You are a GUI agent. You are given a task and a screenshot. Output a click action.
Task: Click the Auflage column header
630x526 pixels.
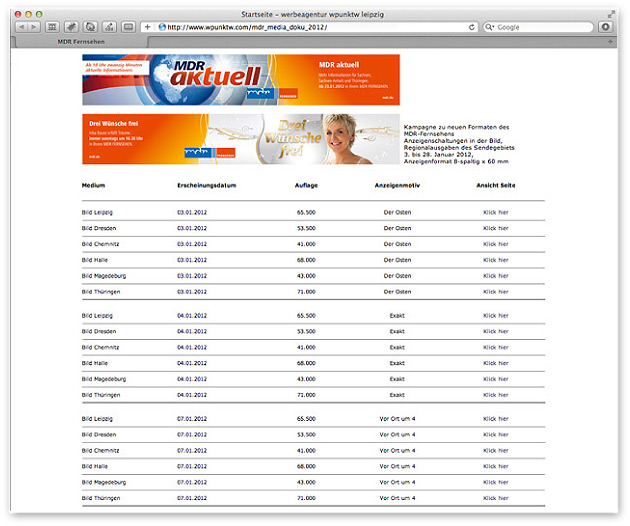(306, 185)
